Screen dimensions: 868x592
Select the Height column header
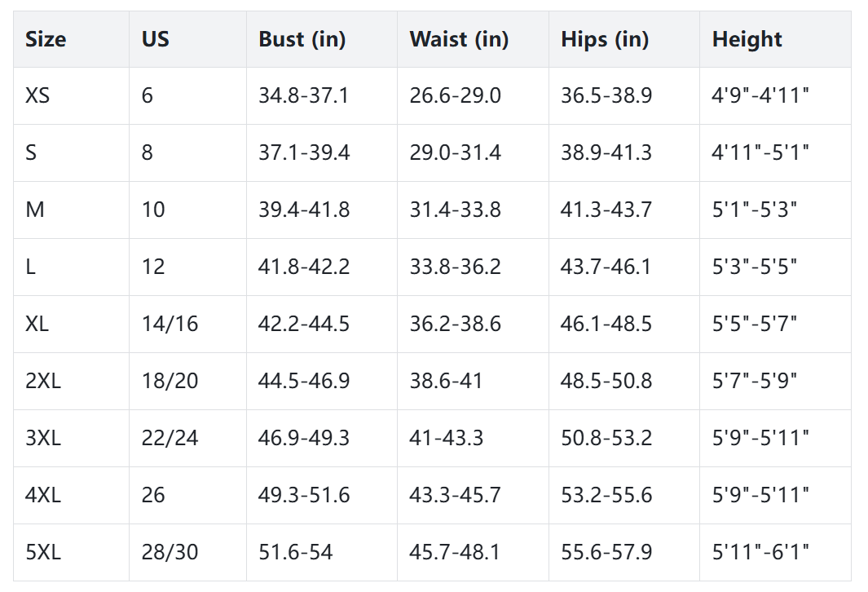click(x=747, y=39)
